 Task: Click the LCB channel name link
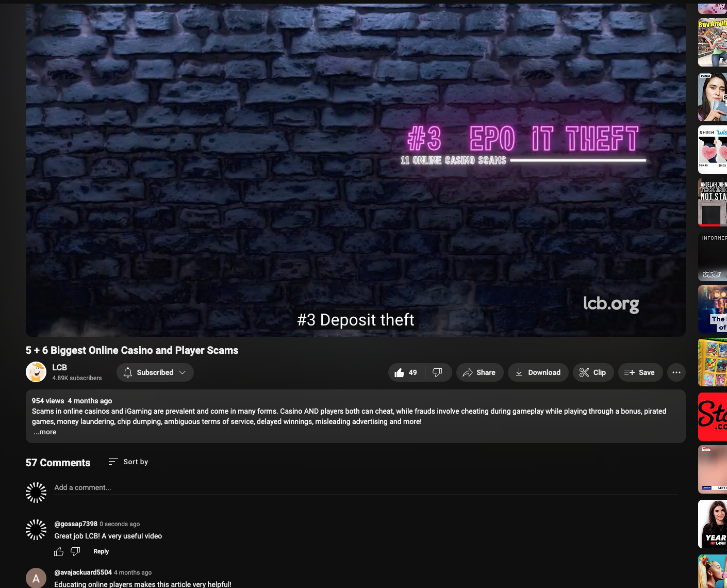point(59,367)
